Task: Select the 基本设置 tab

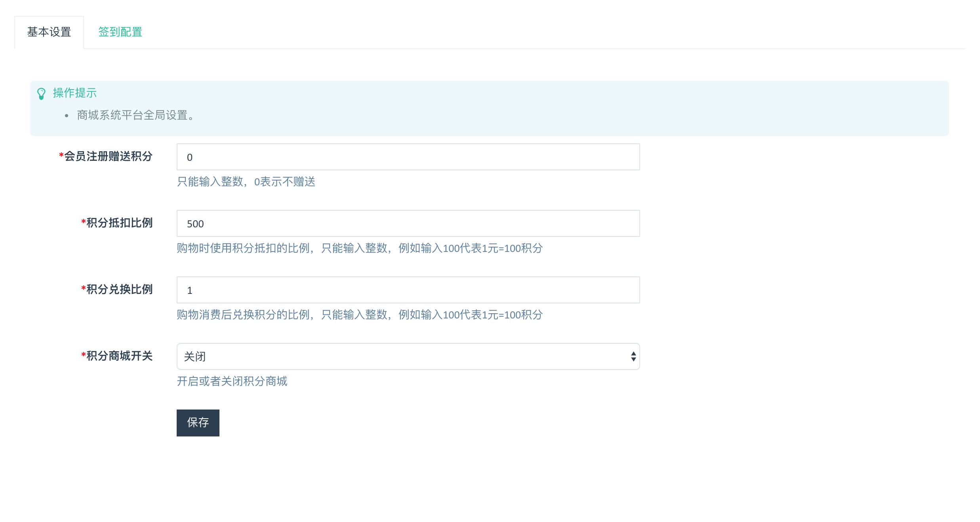Action: [49, 32]
